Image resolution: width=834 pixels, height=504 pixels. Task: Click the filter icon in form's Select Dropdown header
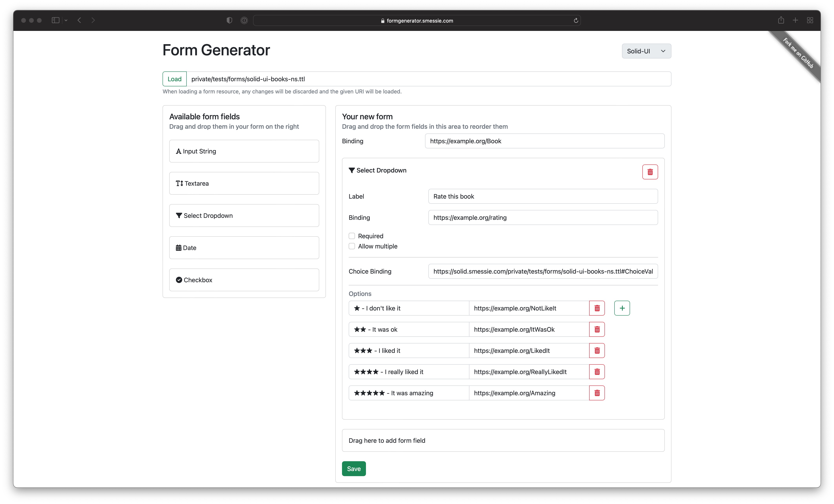click(352, 171)
